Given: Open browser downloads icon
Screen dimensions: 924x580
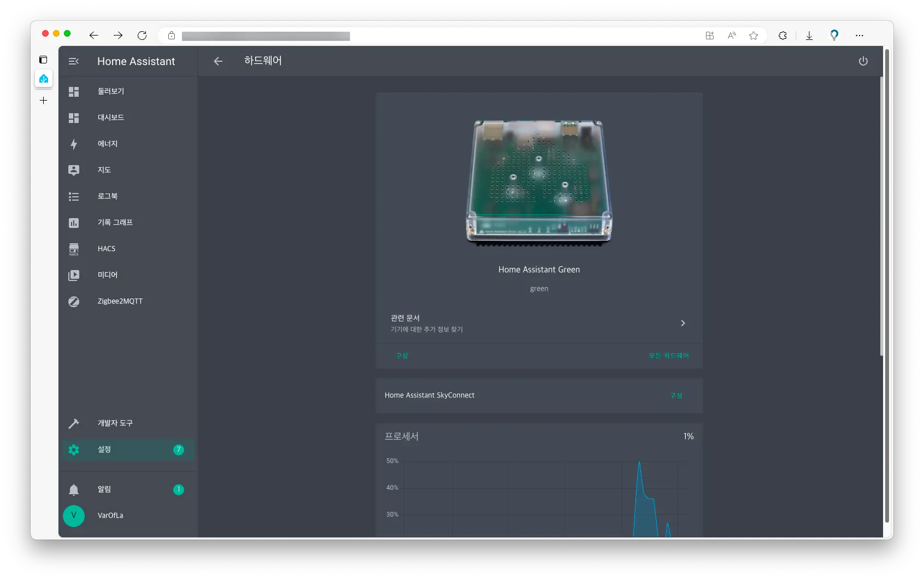Looking at the screenshot, I should coord(809,36).
